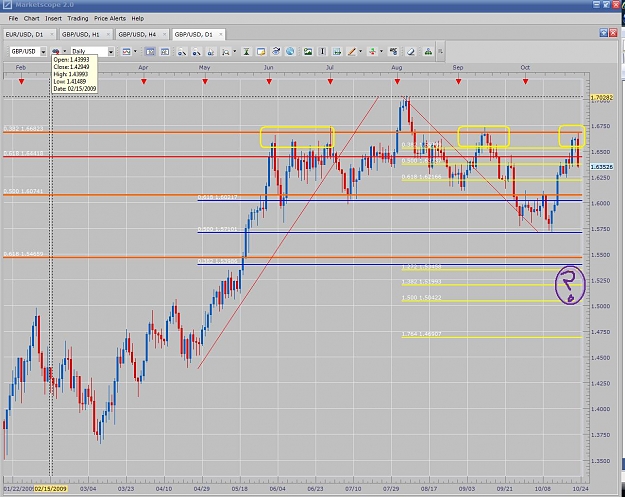
Task: Click the add indicator icon
Action: [x=337, y=51]
